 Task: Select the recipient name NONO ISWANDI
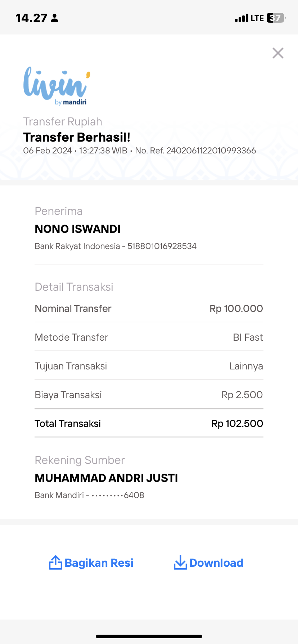78,229
